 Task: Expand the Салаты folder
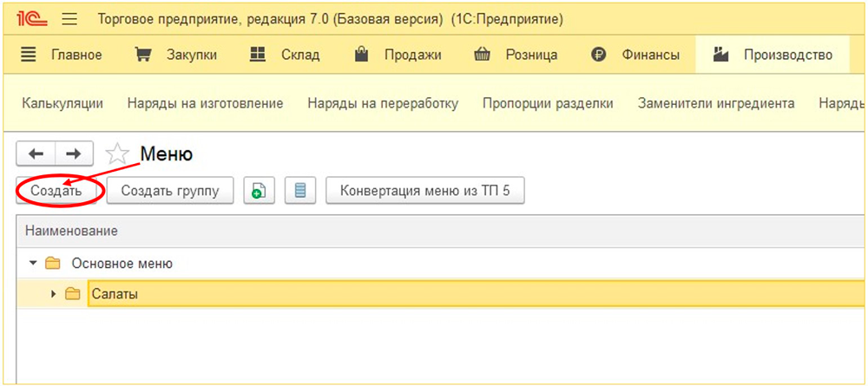(x=54, y=295)
